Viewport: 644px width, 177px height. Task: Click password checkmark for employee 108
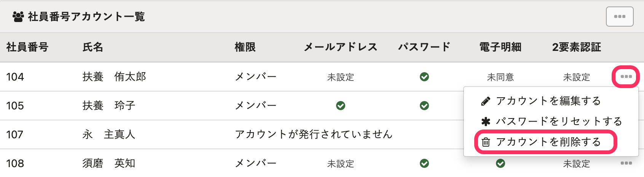click(x=424, y=163)
